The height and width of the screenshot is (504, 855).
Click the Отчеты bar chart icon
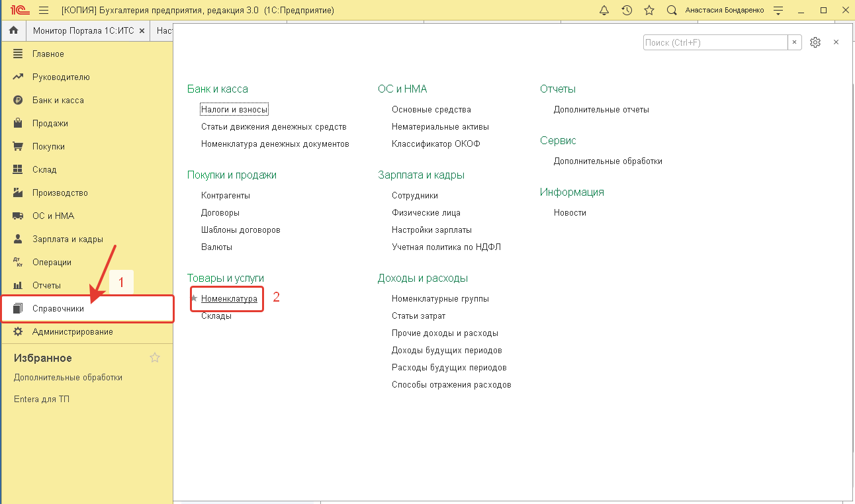coord(19,285)
